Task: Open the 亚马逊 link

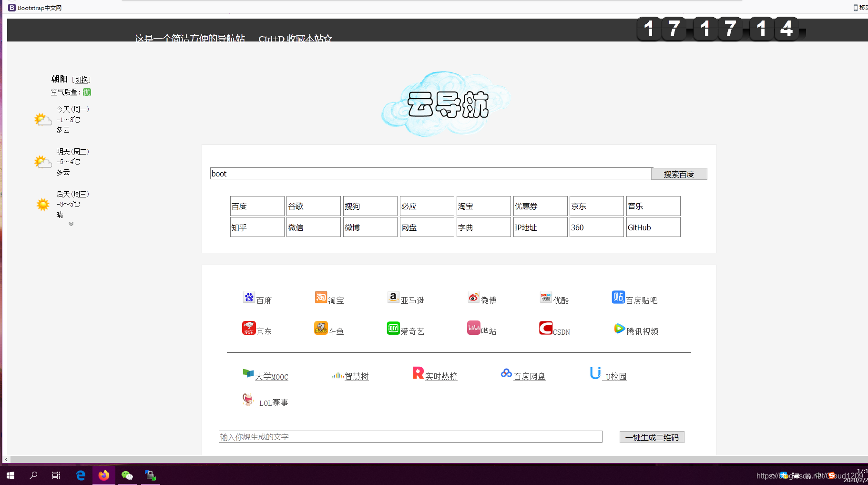Action: (413, 300)
